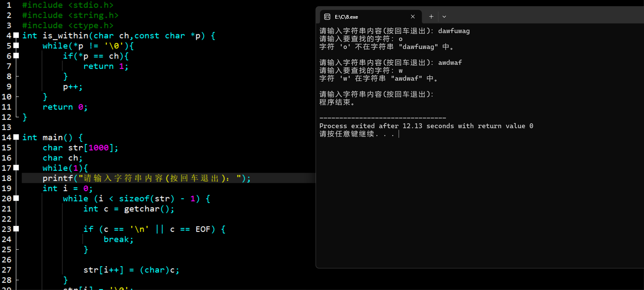This screenshot has width=644, height=290.
Task: Select the tab title text E:\C\8.exe
Action: coord(346,17)
